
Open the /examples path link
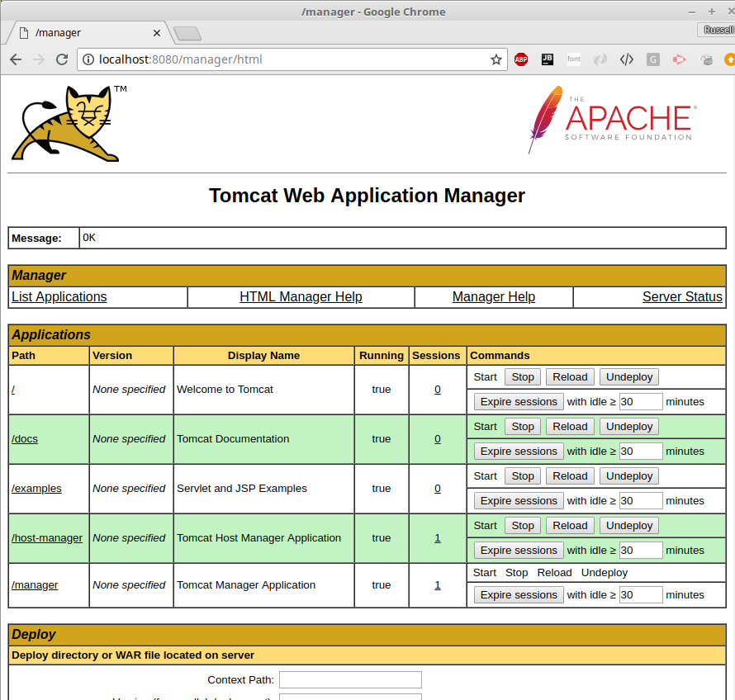(36, 488)
